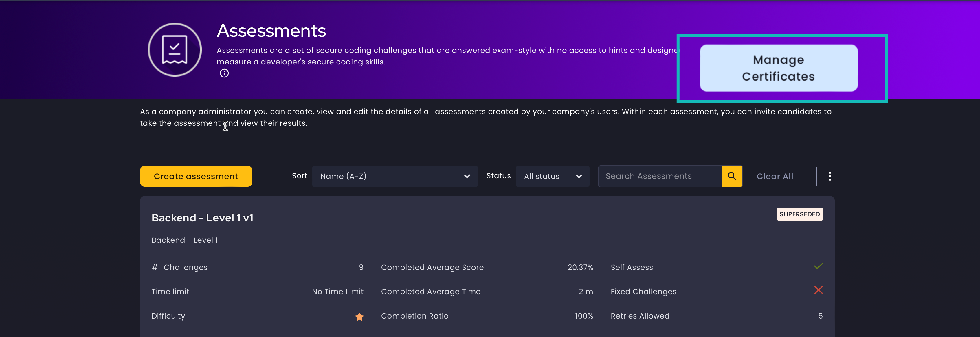Image resolution: width=980 pixels, height=337 pixels.
Task: Clear all filters using Clear All
Action: [x=775, y=176]
